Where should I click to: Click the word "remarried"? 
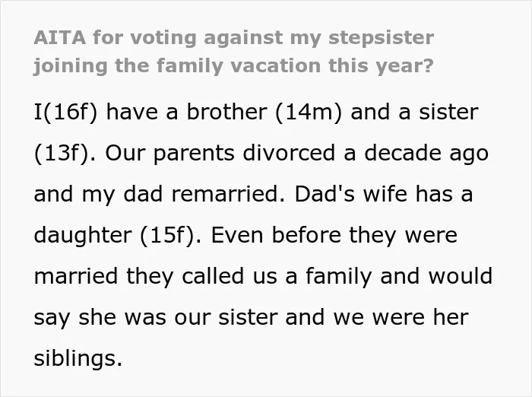point(228,194)
